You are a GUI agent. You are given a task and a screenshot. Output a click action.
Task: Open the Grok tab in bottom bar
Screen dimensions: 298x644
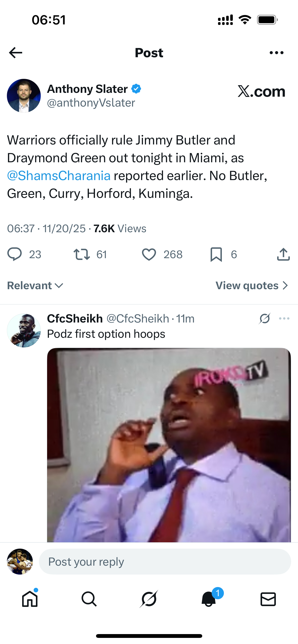[149, 599]
